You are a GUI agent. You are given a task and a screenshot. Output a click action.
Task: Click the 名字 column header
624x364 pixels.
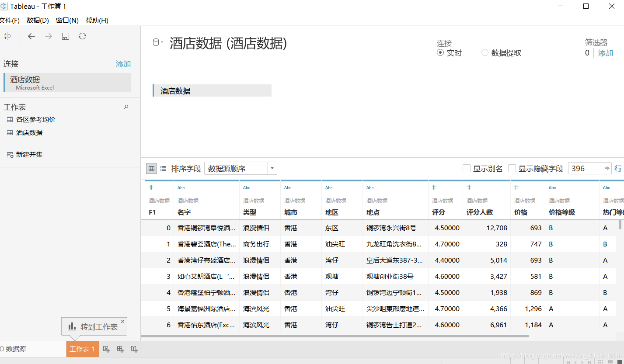(184, 212)
